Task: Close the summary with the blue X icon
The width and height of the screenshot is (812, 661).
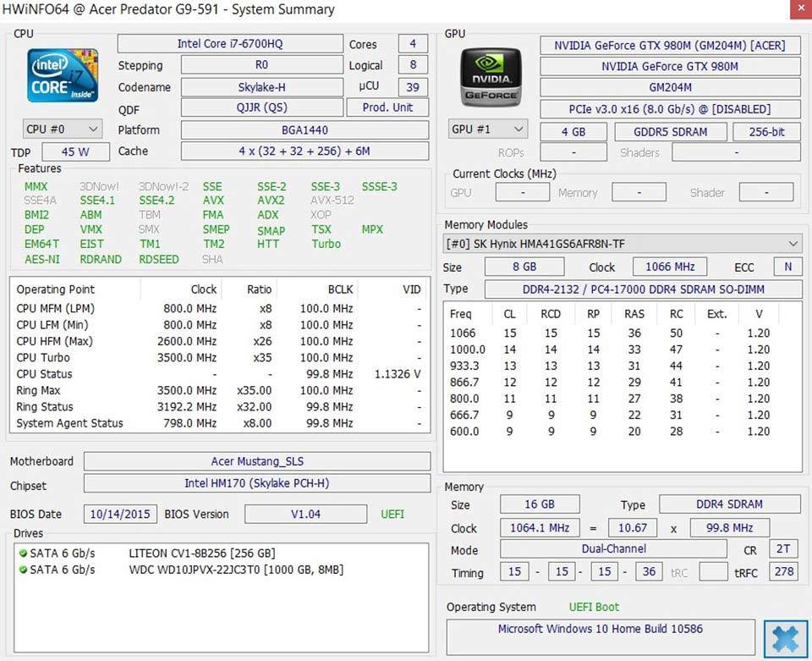Action: [786, 639]
